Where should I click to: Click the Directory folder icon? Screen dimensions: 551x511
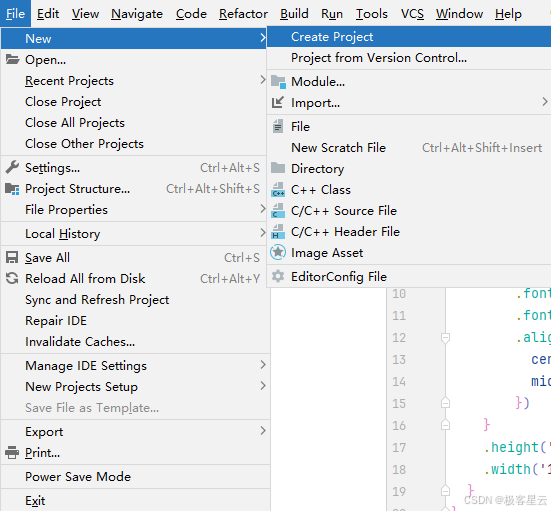point(278,168)
